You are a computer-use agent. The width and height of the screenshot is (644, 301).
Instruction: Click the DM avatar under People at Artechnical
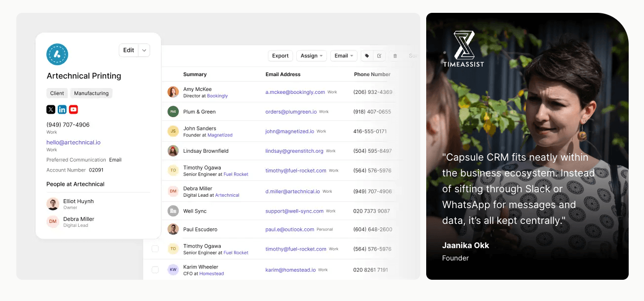tap(53, 222)
